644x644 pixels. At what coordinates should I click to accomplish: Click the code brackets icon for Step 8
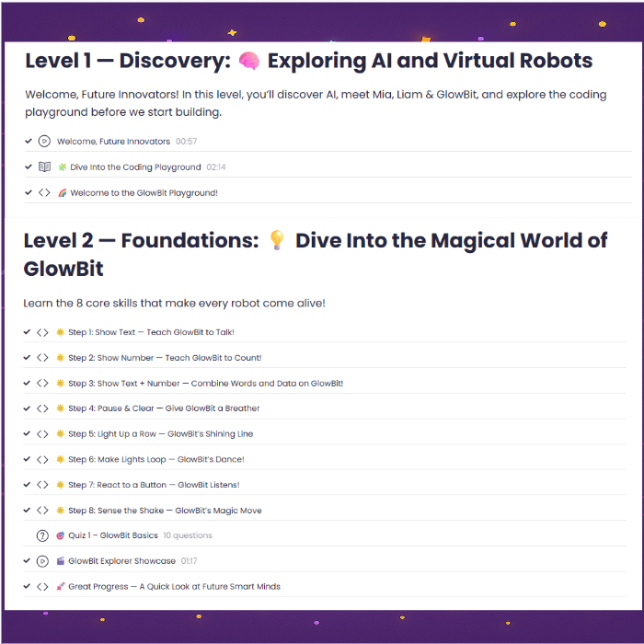click(x=43, y=510)
